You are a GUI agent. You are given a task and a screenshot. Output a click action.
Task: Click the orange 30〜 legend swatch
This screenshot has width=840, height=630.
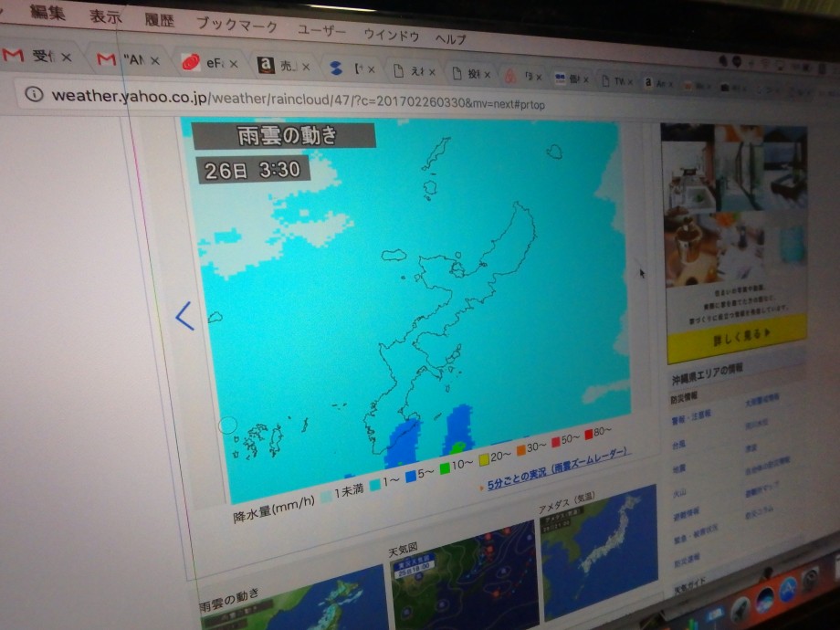(x=520, y=450)
